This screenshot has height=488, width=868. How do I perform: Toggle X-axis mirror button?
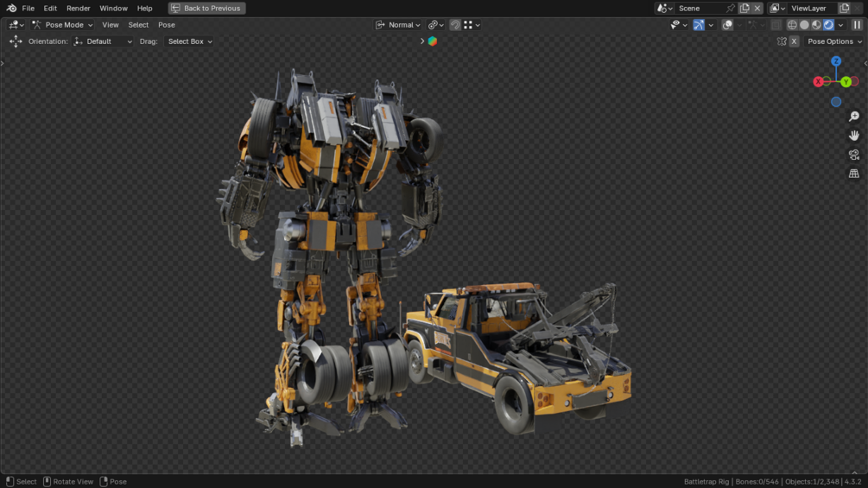coord(794,41)
